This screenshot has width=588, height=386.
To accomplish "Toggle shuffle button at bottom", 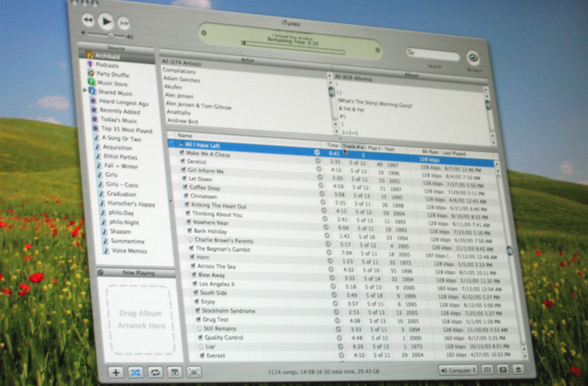I will point(136,372).
